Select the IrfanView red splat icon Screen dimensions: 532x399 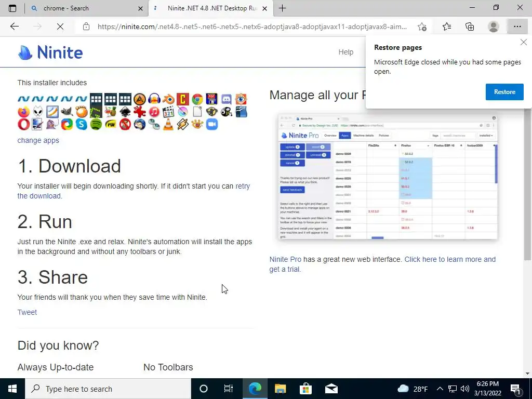pyautogui.click(x=139, y=112)
